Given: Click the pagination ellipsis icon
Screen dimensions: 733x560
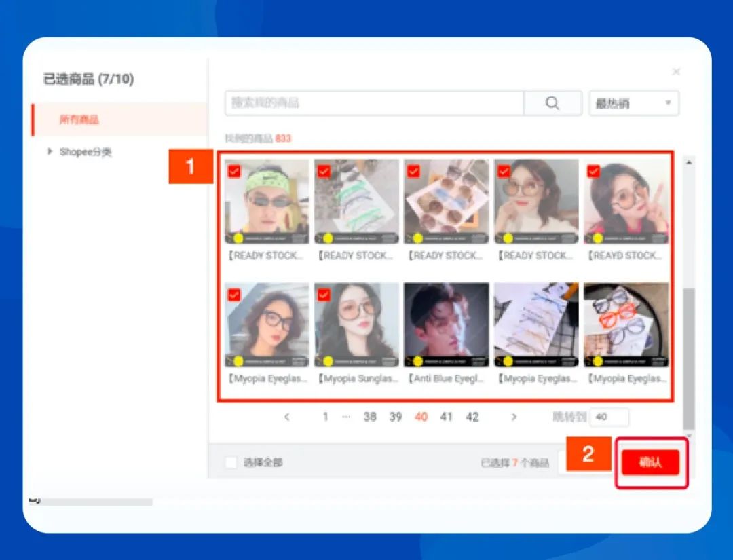Looking at the screenshot, I should coord(346,417).
